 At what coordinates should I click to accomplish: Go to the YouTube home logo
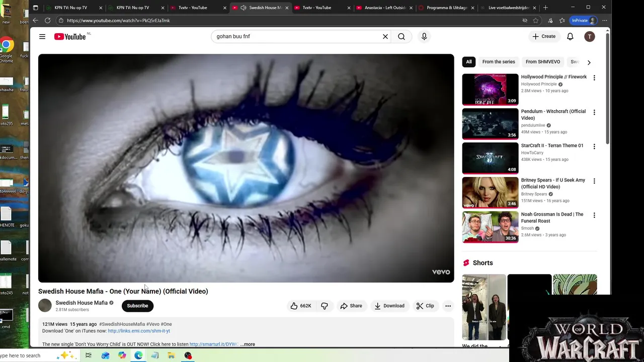coord(70,36)
